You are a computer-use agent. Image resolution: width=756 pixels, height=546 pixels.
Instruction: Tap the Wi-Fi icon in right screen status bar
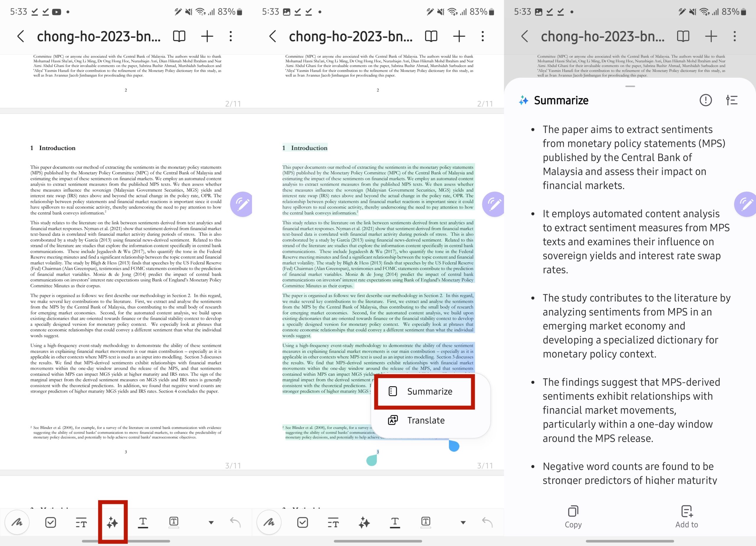pyautogui.click(x=704, y=12)
